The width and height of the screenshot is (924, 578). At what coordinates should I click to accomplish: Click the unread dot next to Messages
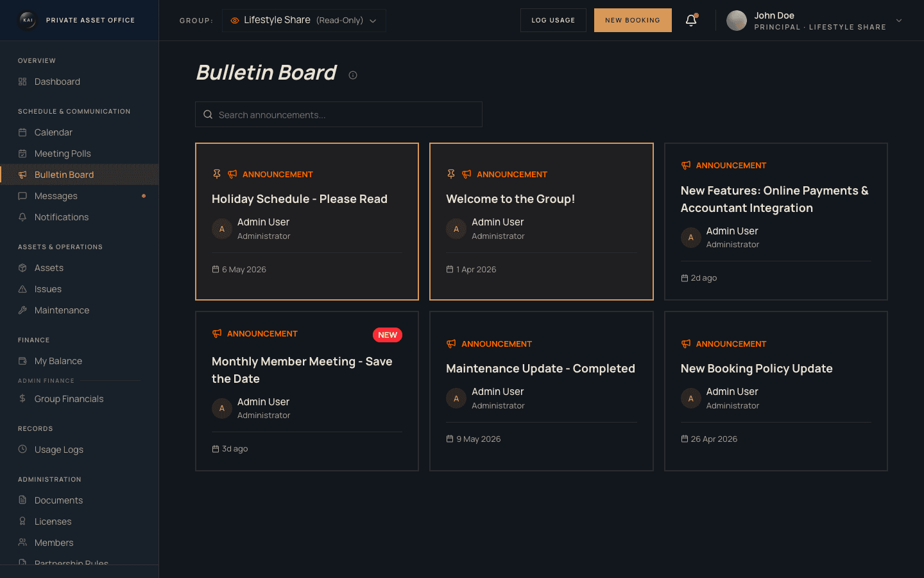[144, 196]
